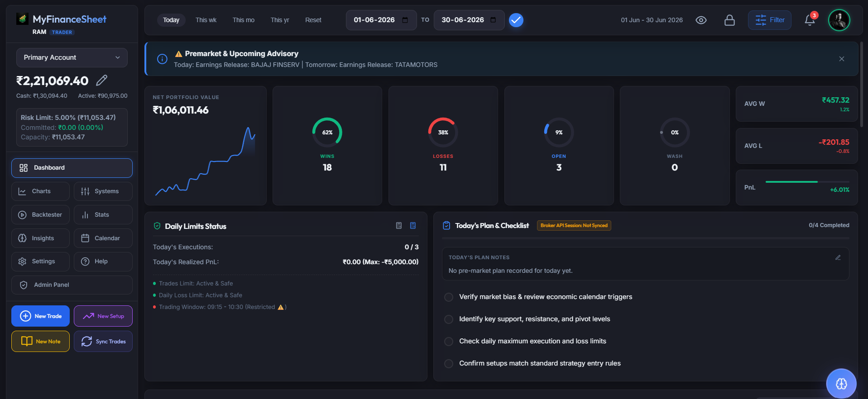The width and height of the screenshot is (868, 399).
Task: Click the Today's Plan clipboard icon
Action: 446,225
